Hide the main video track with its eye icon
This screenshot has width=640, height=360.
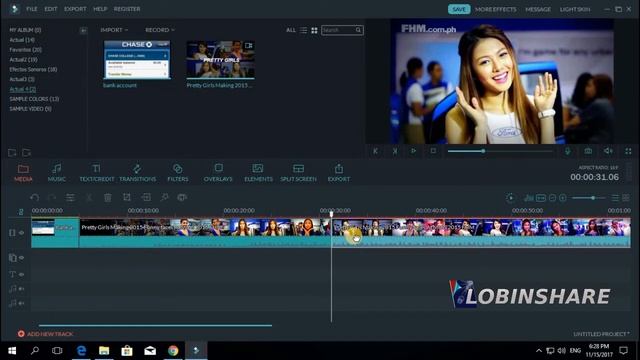[22, 233]
